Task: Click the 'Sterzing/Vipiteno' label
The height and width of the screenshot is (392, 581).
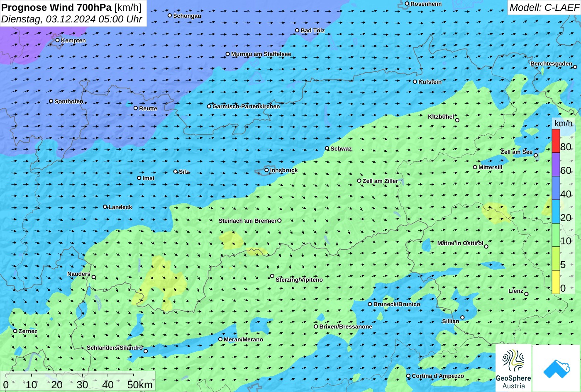Action: (299, 280)
